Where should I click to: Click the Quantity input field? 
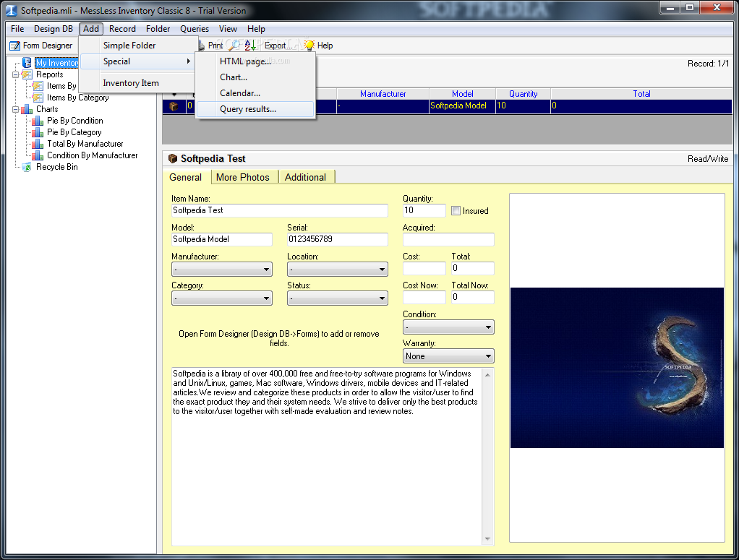click(424, 210)
